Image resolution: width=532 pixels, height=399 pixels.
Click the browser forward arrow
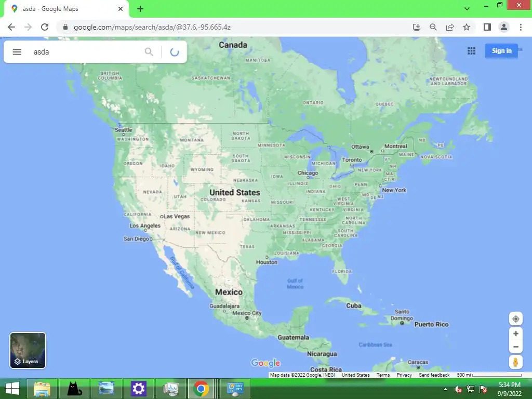(28, 27)
